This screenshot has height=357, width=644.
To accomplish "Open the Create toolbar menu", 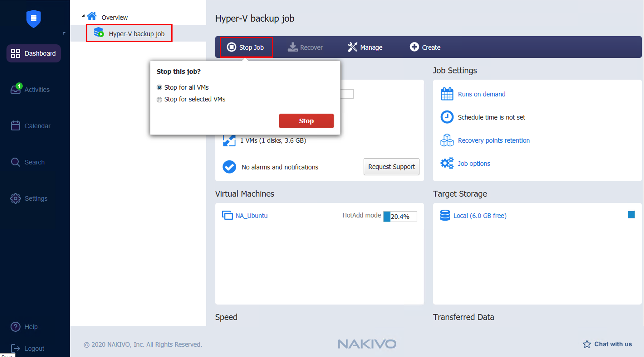I will [425, 47].
